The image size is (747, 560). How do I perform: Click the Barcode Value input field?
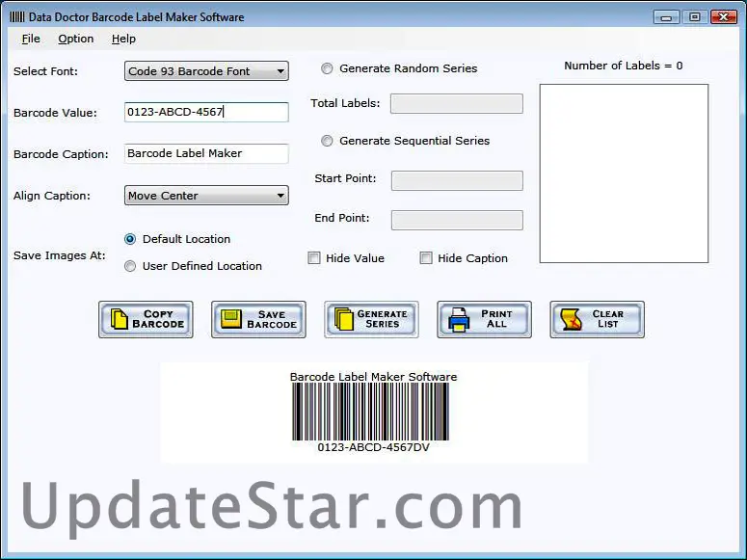pyautogui.click(x=206, y=112)
